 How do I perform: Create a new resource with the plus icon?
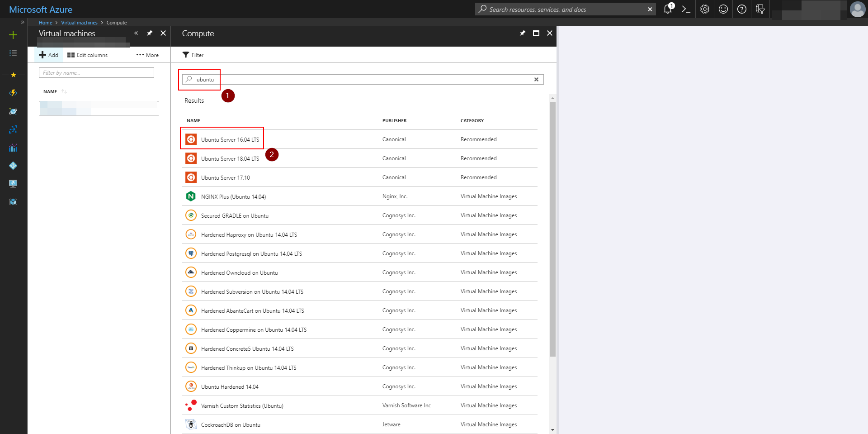[14, 34]
